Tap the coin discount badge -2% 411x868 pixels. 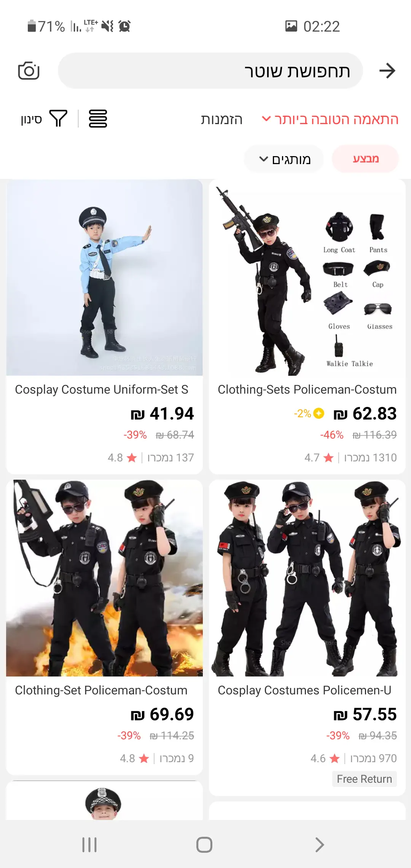309,413
